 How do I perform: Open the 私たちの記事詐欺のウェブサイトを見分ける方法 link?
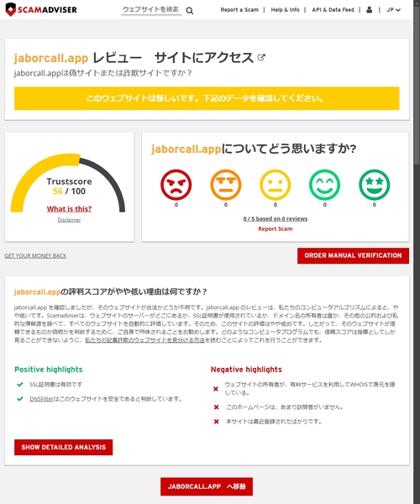(144, 340)
